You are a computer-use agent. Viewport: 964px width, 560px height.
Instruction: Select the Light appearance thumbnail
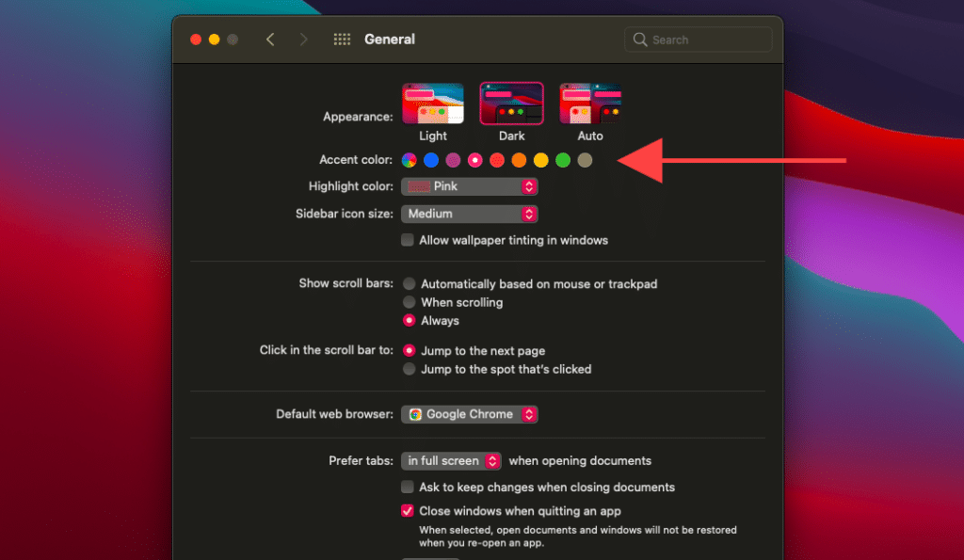pyautogui.click(x=433, y=104)
